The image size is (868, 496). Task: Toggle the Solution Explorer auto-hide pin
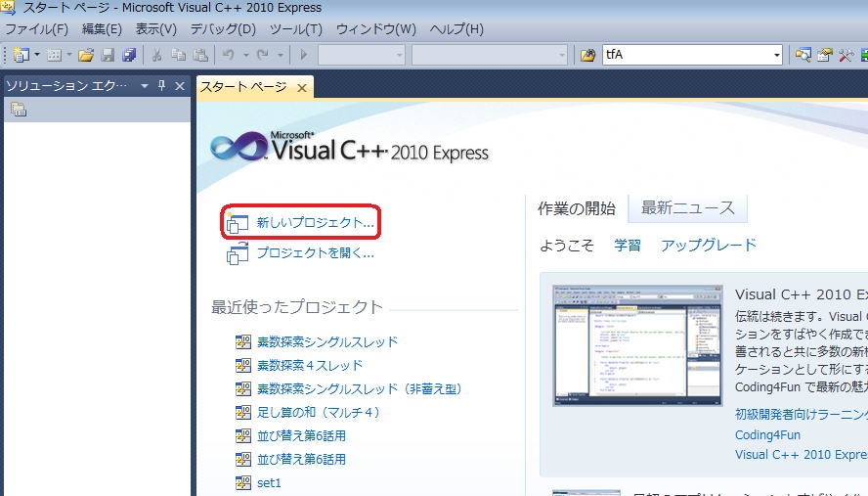pyautogui.click(x=161, y=85)
